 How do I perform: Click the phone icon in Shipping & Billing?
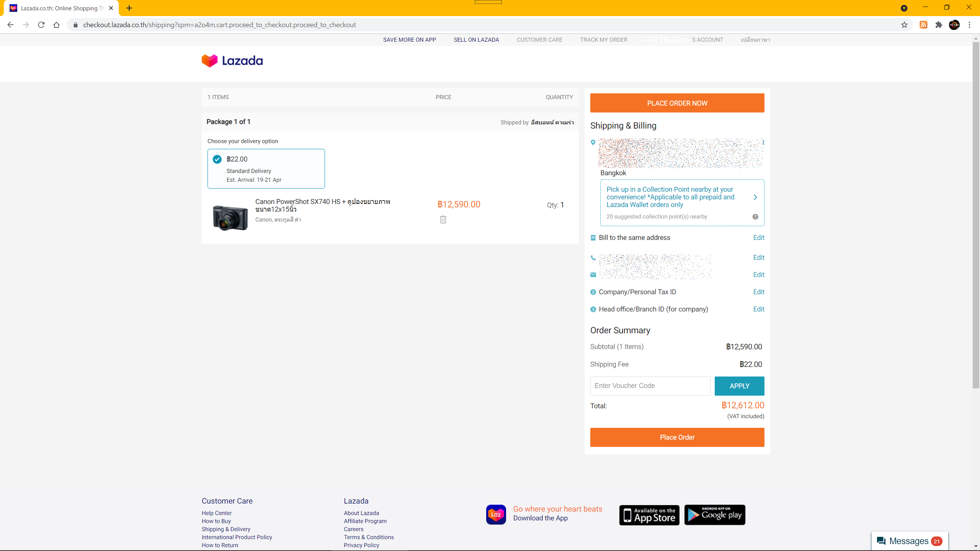coord(593,258)
